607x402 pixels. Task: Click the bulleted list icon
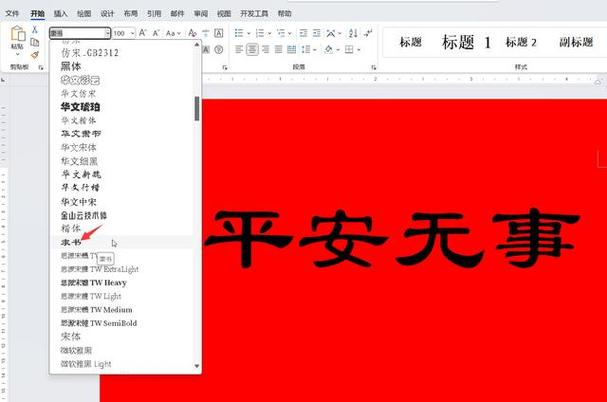(x=239, y=33)
